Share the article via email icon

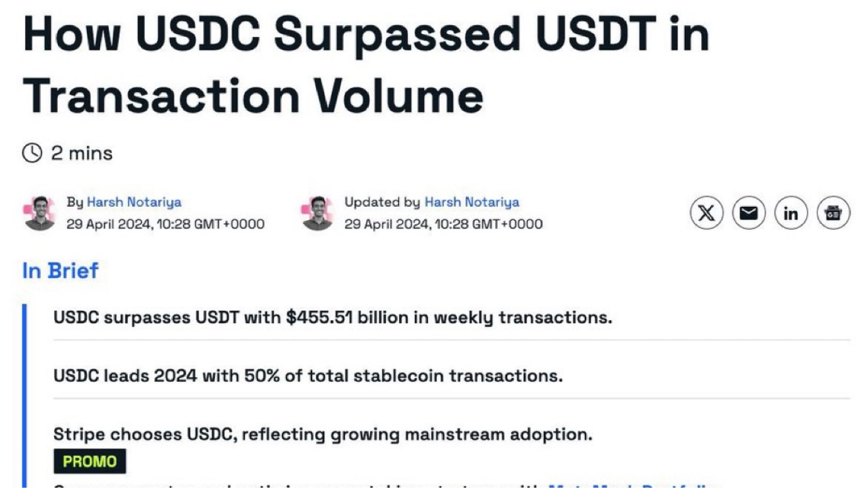(748, 214)
